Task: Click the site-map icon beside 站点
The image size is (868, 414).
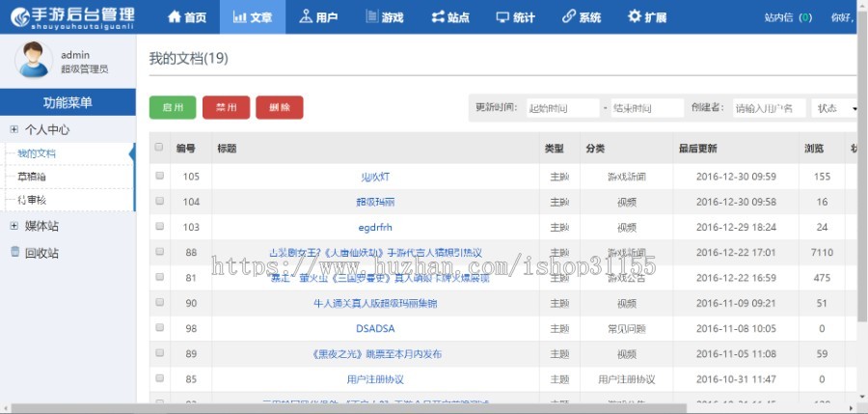Action: point(438,16)
